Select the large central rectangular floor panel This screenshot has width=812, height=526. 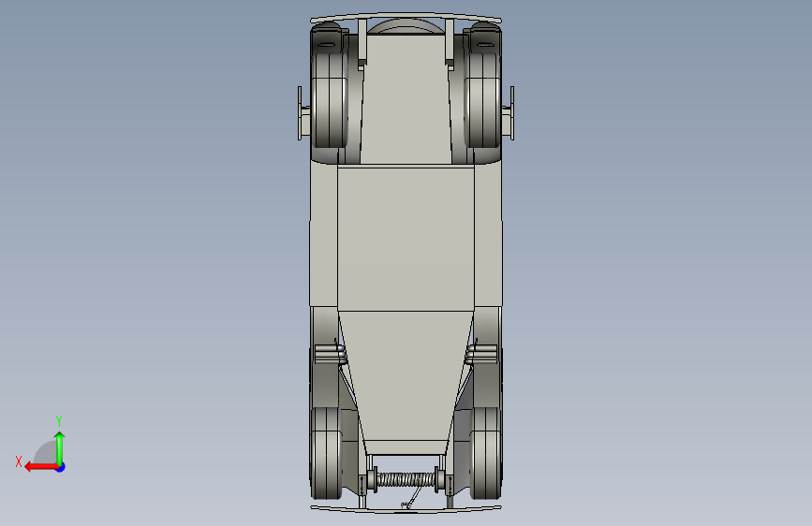click(x=406, y=238)
